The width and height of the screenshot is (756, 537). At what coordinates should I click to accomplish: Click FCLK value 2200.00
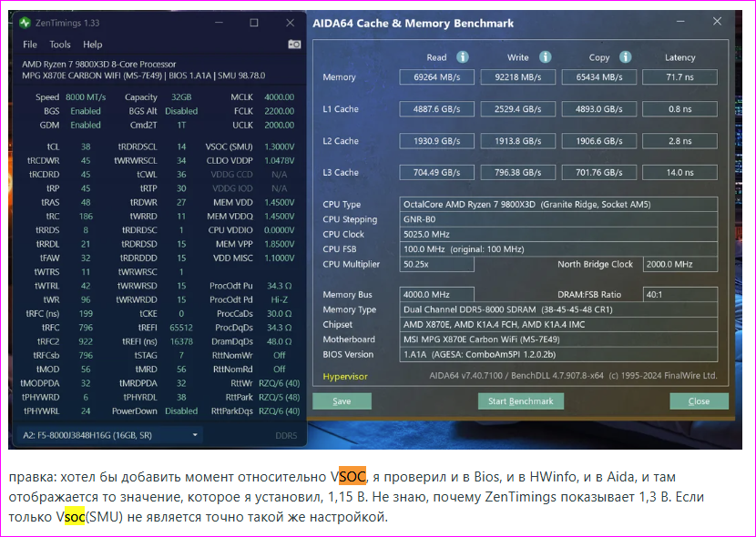(x=279, y=111)
